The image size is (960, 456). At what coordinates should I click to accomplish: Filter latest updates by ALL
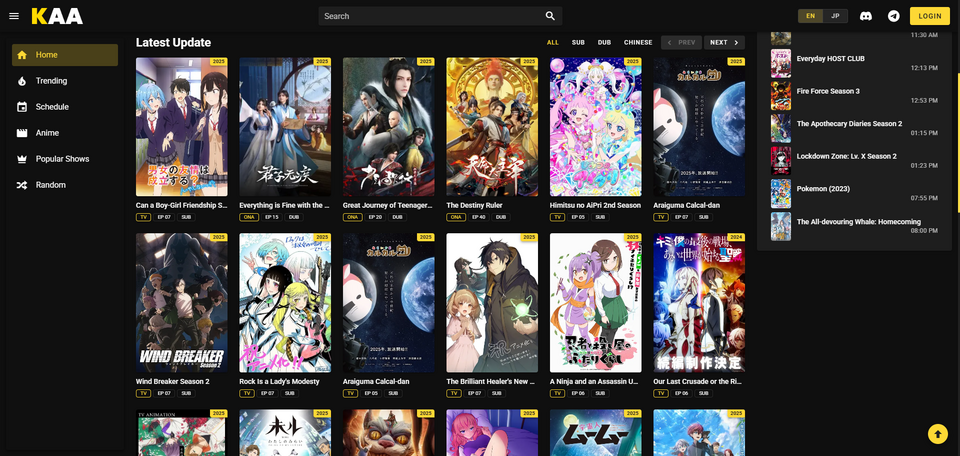[x=553, y=42]
